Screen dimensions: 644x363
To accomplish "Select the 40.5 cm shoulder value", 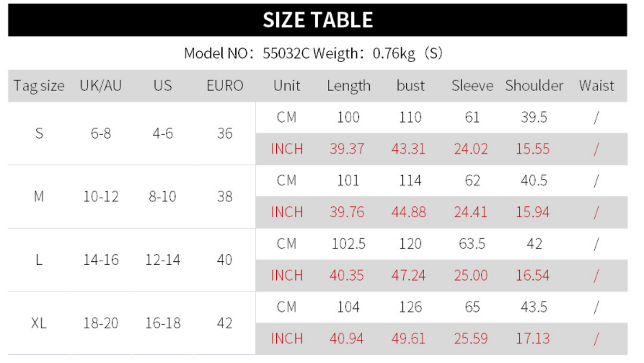I will pos(534,180).
